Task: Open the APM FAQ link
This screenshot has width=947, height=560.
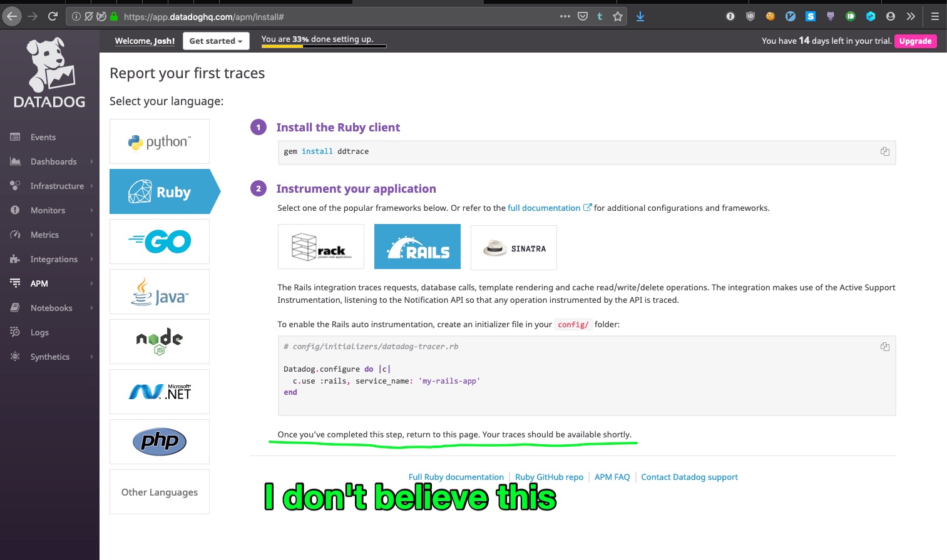Action: pyautogui.click(x=612, y=477)
